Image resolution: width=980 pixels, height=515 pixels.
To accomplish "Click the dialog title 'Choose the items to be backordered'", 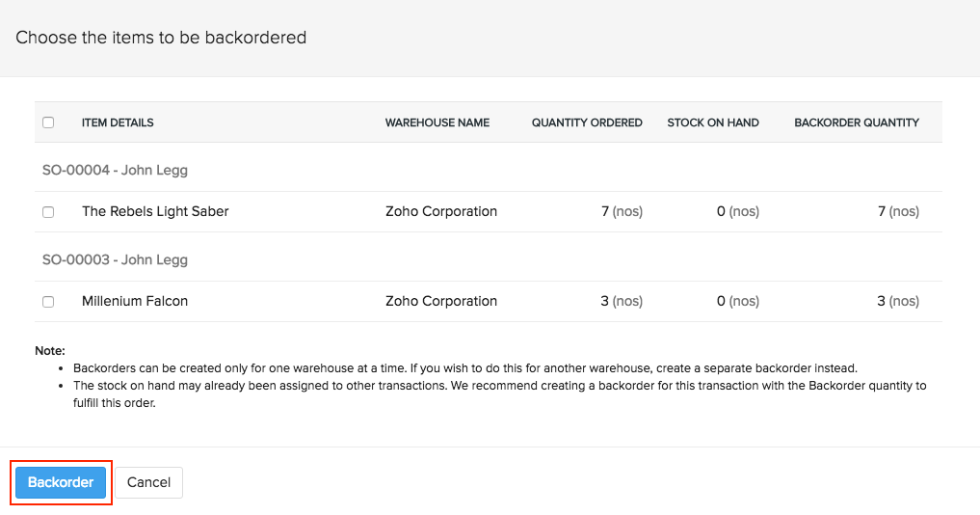I will (161, 38).
